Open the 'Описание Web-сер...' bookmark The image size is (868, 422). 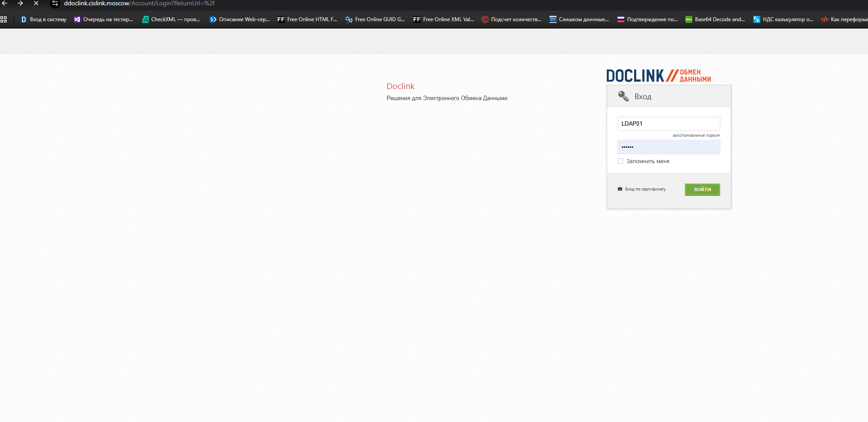pos(240,19)
